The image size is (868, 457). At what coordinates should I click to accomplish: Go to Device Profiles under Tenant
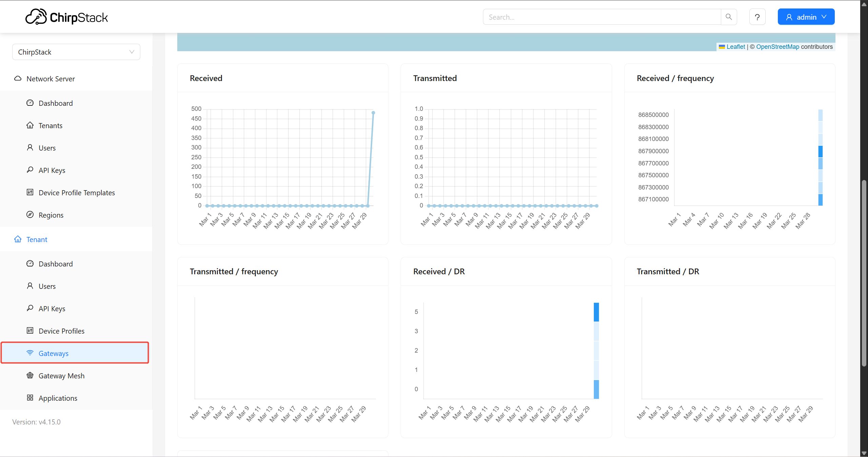(x=61, y=331)
